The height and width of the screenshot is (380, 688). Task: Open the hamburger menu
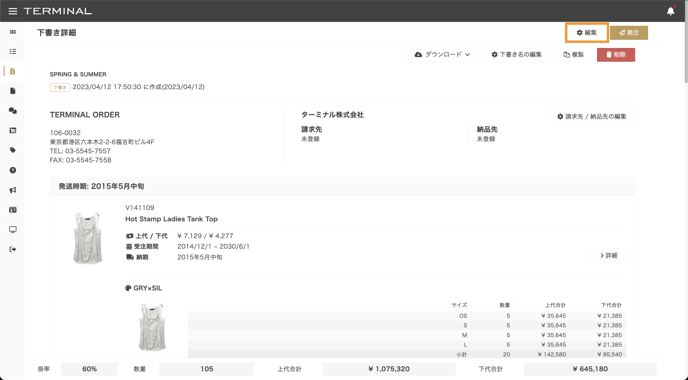13,11
